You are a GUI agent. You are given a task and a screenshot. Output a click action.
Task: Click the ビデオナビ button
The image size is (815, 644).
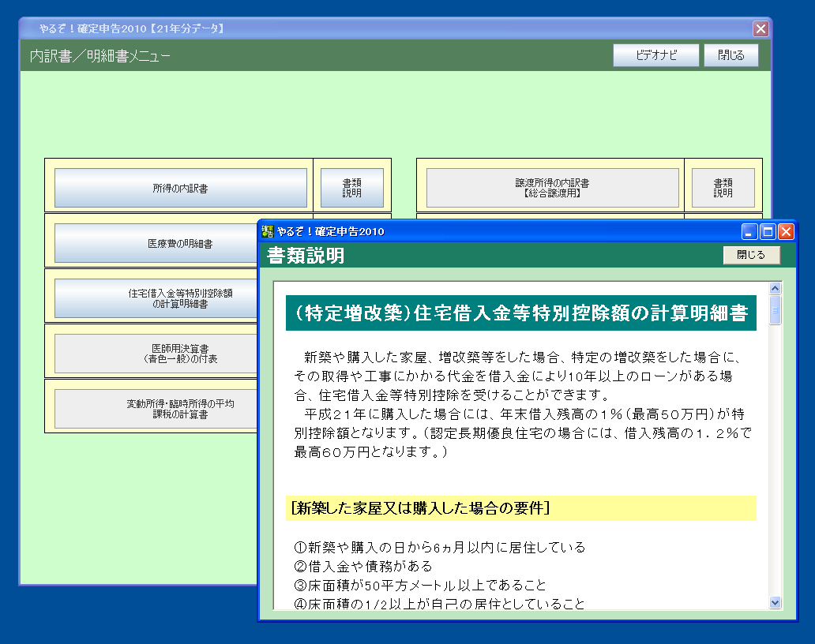coord(656,55)
